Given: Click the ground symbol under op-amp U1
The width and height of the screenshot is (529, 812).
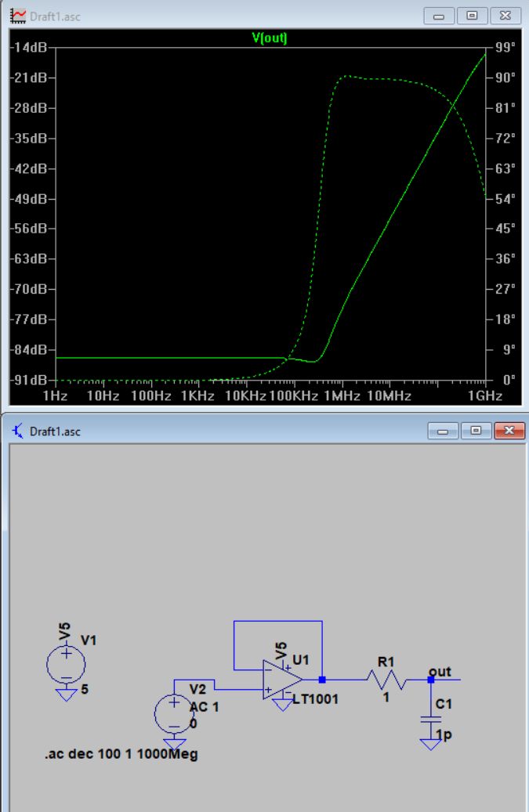Looking at the screenshot, I should (x=282, y=705).
